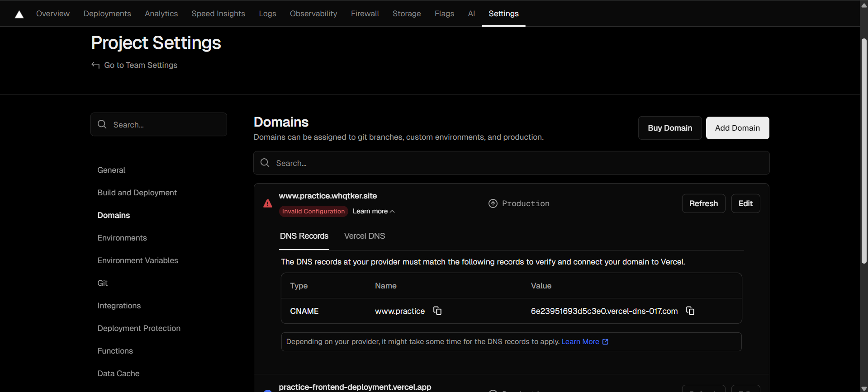The width and height of the screenshot is (868, 392).
Task: Open the Flags tab
Action: tap(444, 14)
